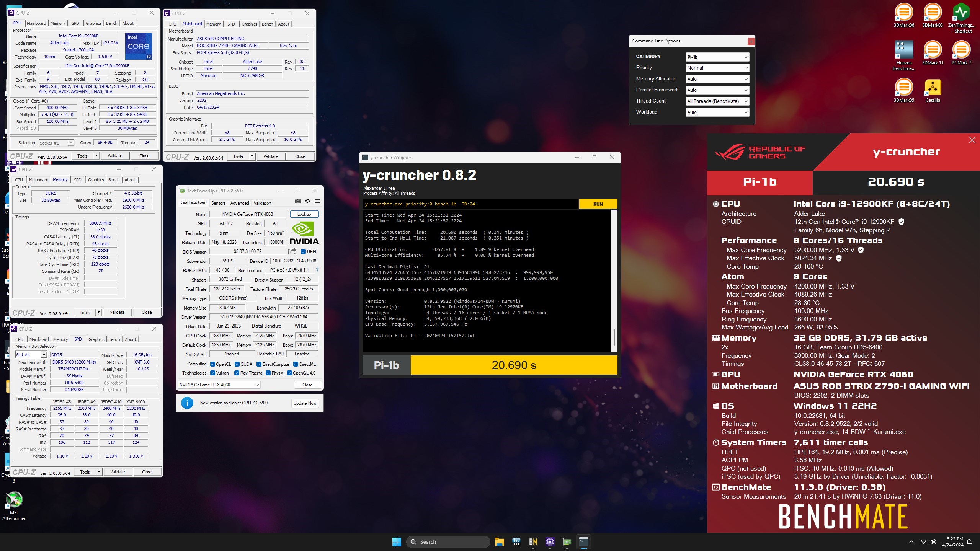Open MSI Afterburner desktop icon
The image size is (980, 551).
point(14,506)
